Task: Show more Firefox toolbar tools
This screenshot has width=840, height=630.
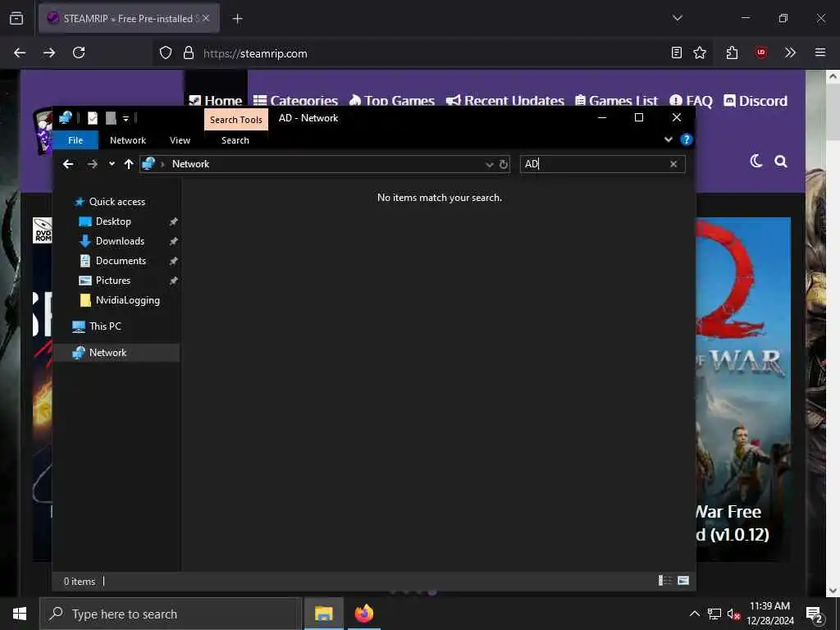Action: 790,52
